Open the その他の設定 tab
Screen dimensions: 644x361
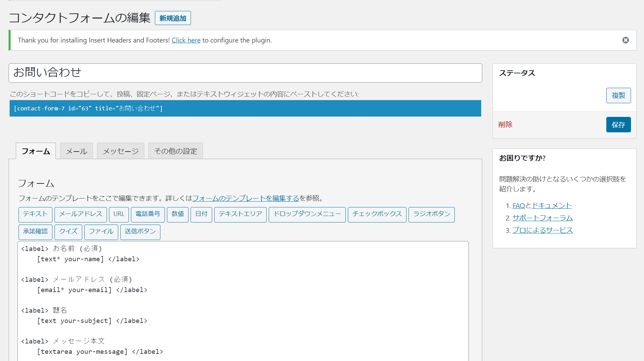[x=175, y=151]
